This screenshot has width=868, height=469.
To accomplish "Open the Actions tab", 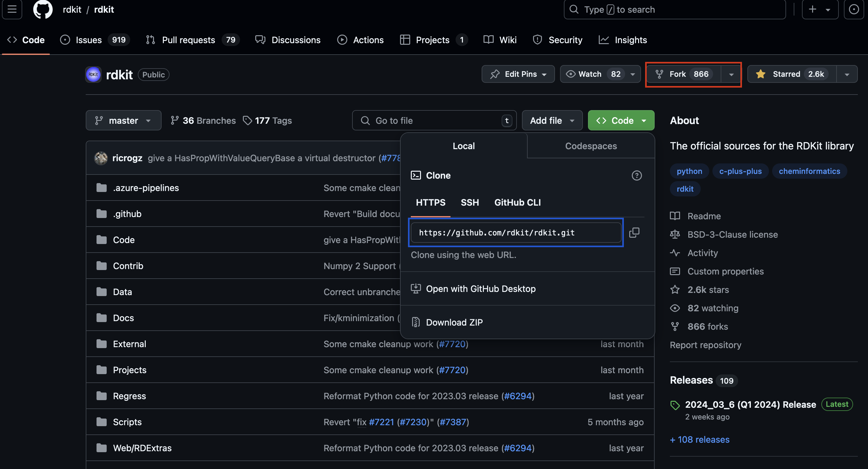I will click(361, 40).
